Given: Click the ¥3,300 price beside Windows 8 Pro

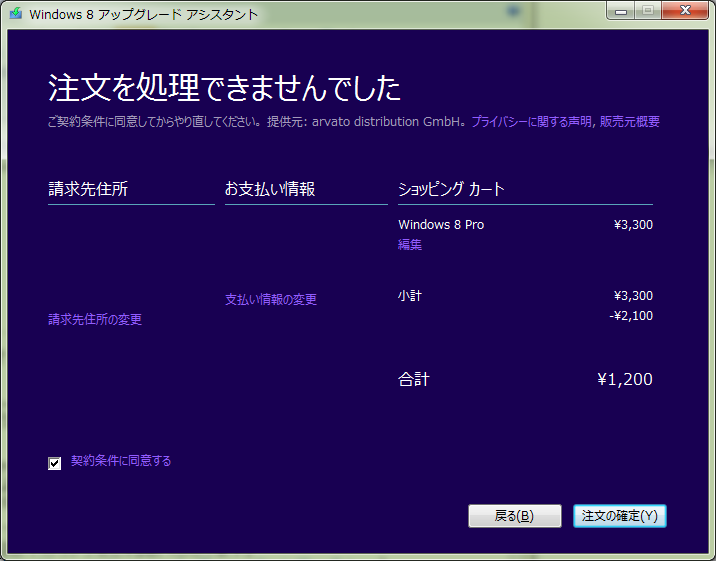Looking at the screenshot, I should [x=633, y=225].
